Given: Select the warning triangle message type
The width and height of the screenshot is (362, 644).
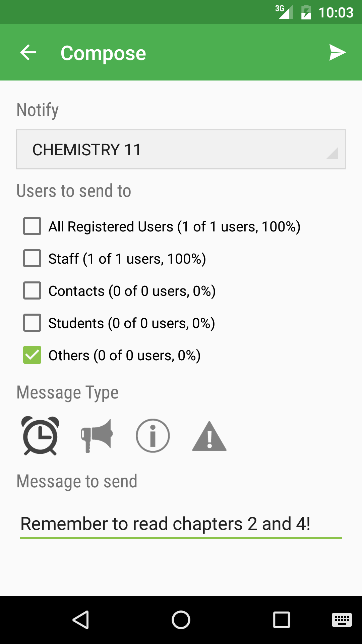Looking at the screenshot, I should [x=209, y=436].
